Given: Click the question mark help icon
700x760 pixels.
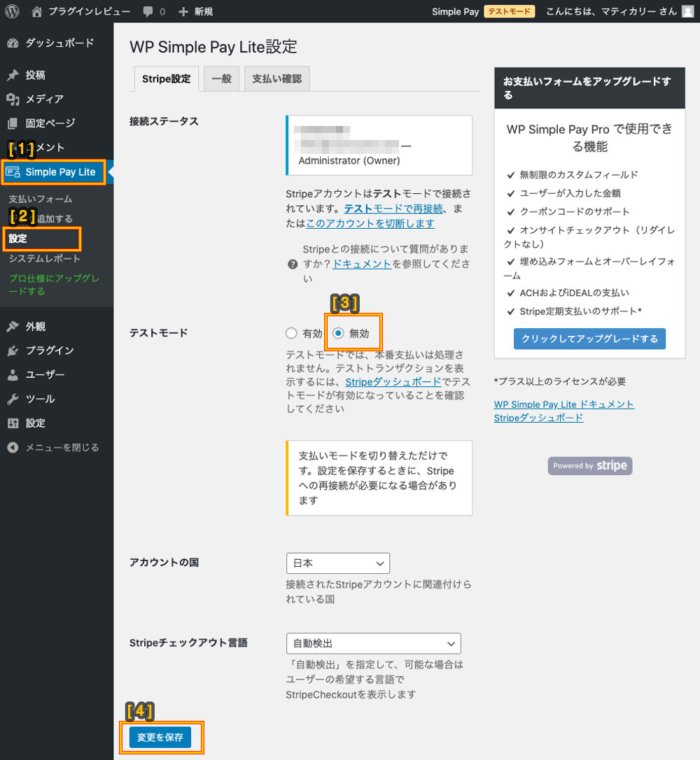Looking at the screenshot, I should (x=293, y=264).
